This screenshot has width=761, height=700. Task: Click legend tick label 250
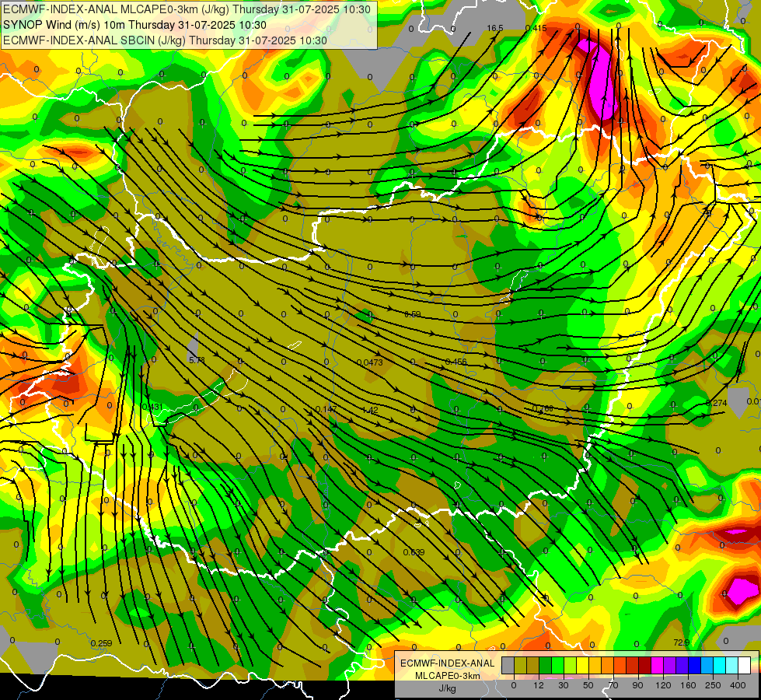(713, 685)
